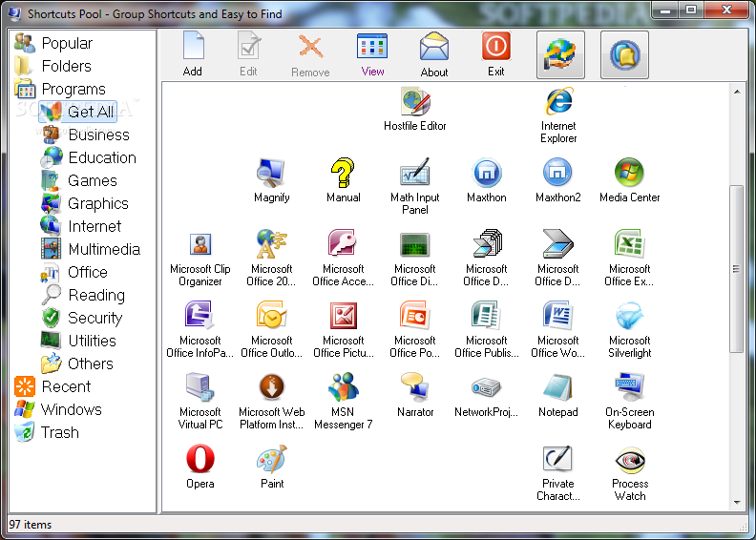
Task: Select the Maxthon2 shortcut icon
Action: 557,181
